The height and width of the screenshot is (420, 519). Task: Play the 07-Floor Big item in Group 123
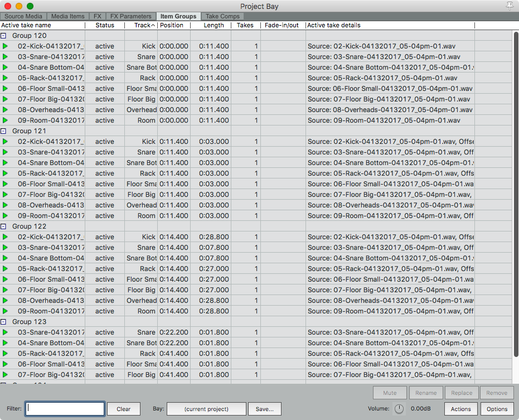pos(6,375)
